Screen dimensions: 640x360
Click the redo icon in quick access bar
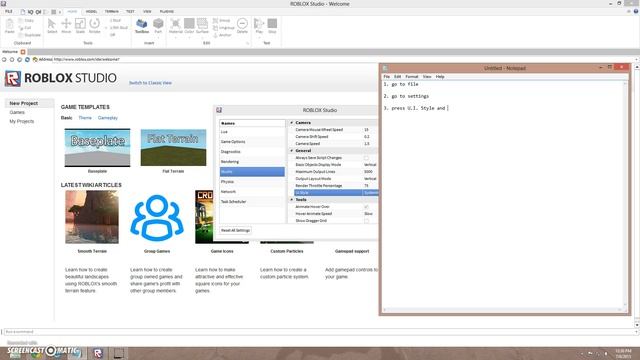[38, 12]
